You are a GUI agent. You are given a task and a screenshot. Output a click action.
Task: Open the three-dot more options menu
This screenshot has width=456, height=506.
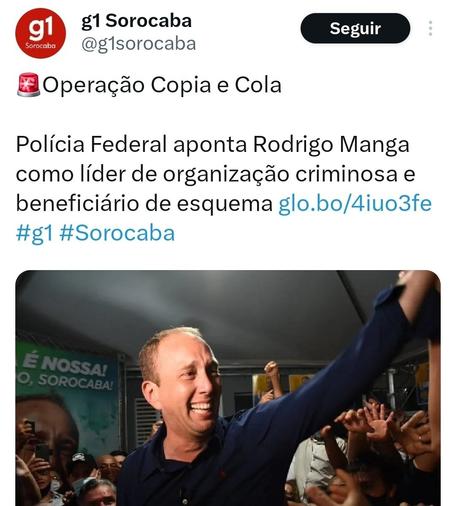(430, 28)
